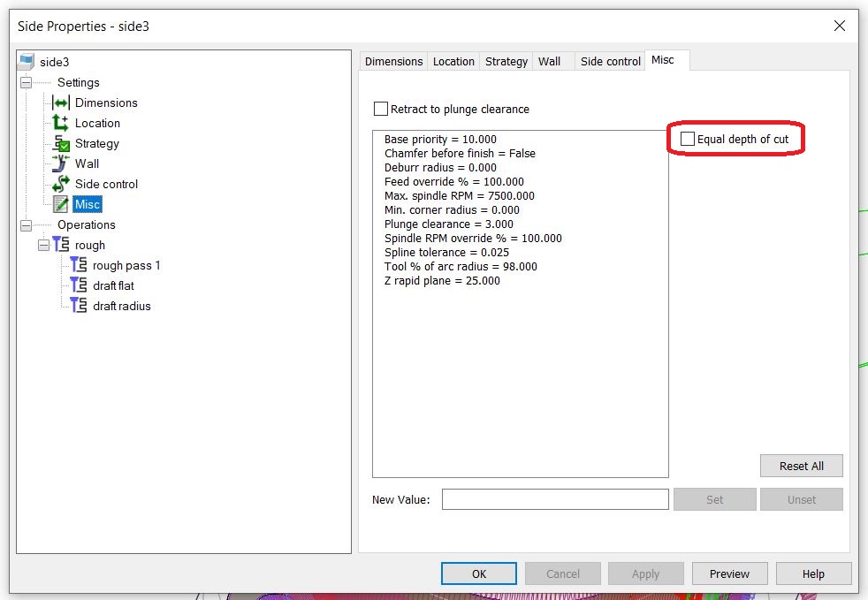Viewport: 868px width, 600px height.
Task: Select the Misc icon in the settings tree
Action: (62, 204)
